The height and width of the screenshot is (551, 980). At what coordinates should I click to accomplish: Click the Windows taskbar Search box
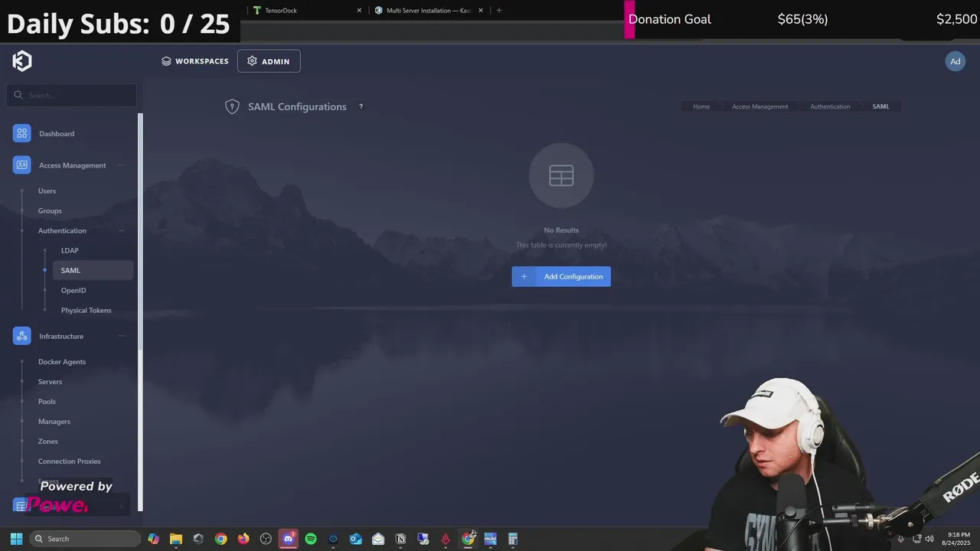pos(85,539)
